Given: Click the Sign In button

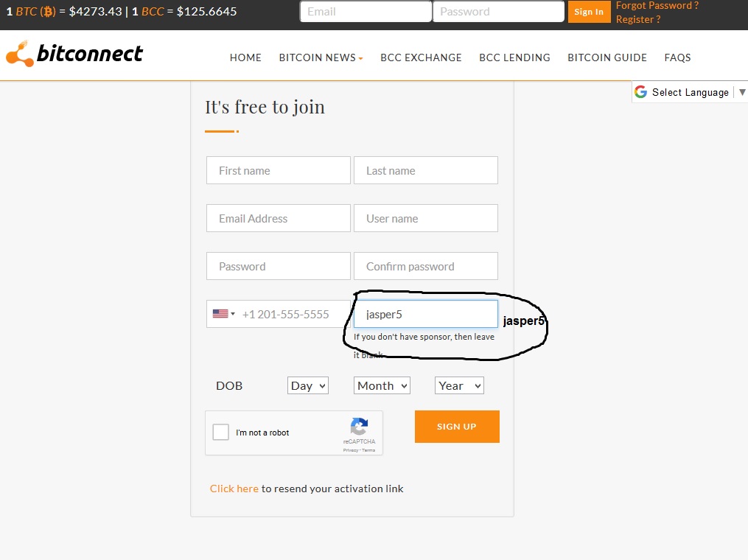Looking at the screenshot, I should pos(589,12).
